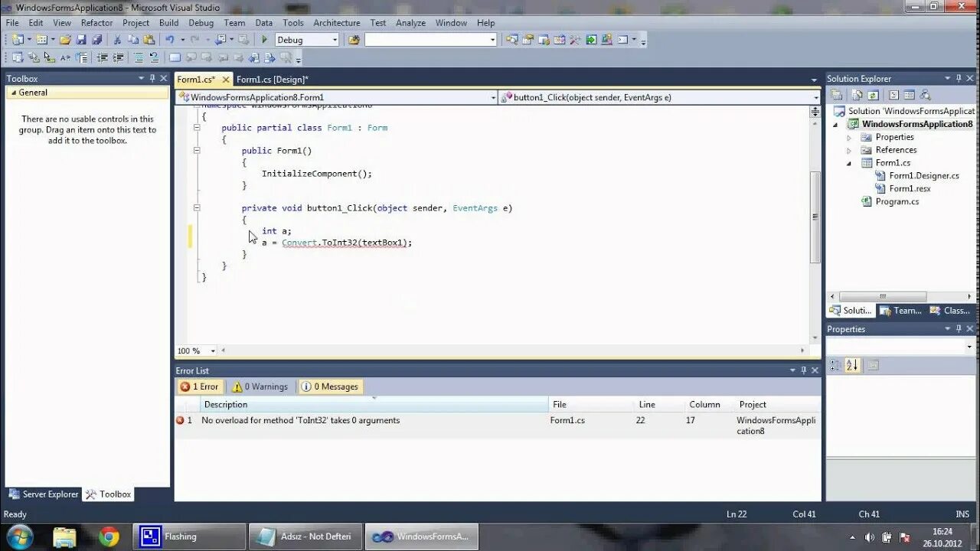Expand the Properties node in Solution Explorer
Viewport: 980px width, 551px height.
849,138
